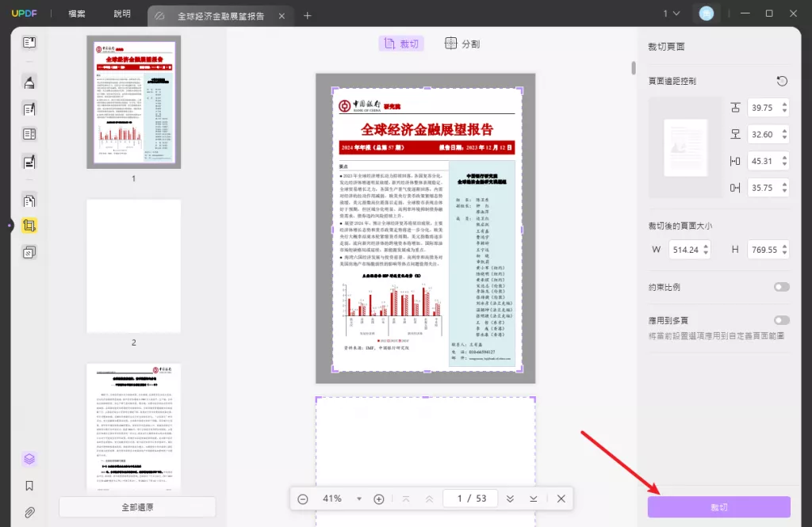Open the Prepare Form tool icon
This screenshot has width=812, height=527.
29,134
